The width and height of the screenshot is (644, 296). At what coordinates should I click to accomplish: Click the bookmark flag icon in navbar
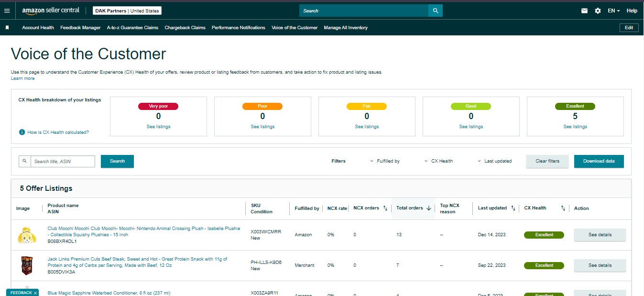7,28
